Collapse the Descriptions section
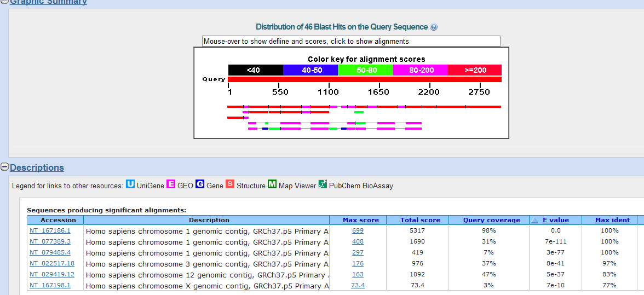Image resolution: width=644 pixels, height=295 pixels. tap(4, 167)
